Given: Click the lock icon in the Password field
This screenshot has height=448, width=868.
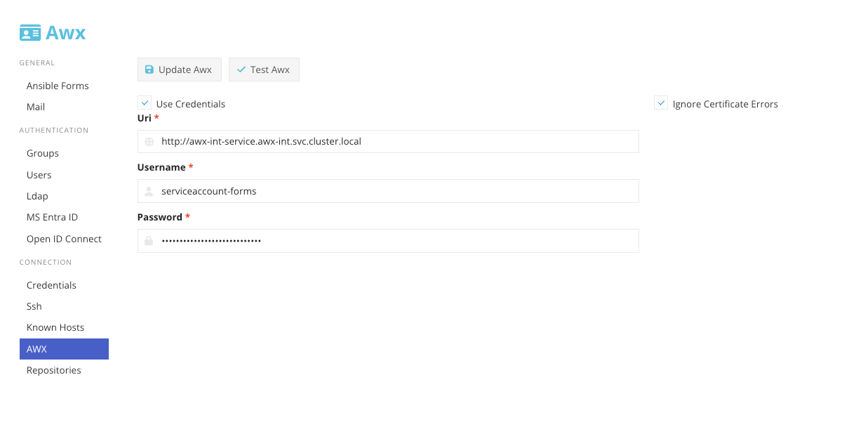Looking at the screenshot, I should pyautogui.click(x=149, y=241).
